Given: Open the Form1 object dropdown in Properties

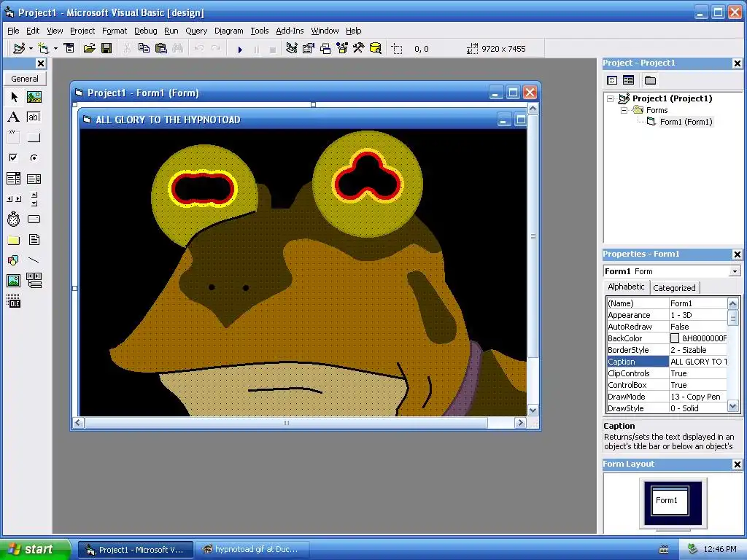Looking at the screenshot, I should coord(735,271).
